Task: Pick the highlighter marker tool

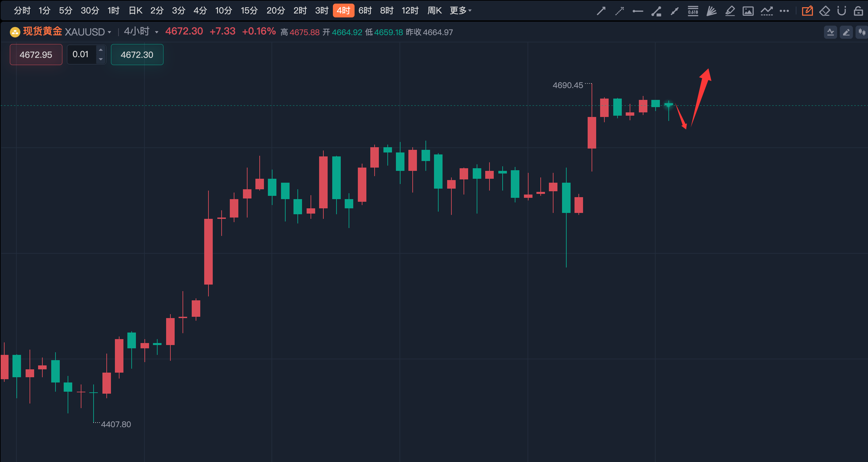Action: (730, 11)
